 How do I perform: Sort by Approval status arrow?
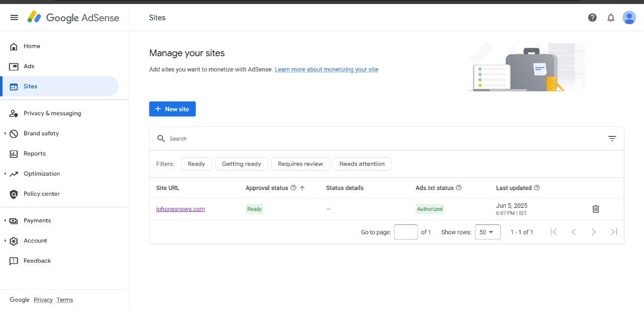pos(302,188)
